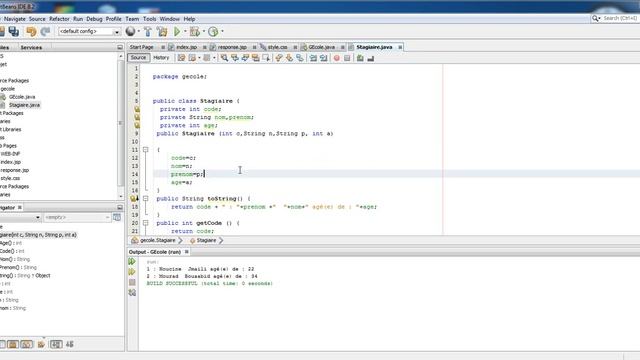This screenshot has width=640, height=360.
Task: Click the Find Selection magnifier icon in the editor toolbar
Action: [x=224, y=58]
